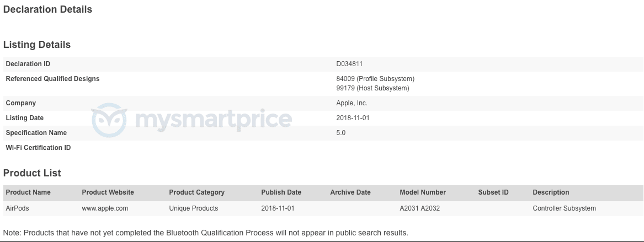The width and height of the screenshot is (644, 242).
Task: Click the Publish Date column header
Action: click(x=281, y=192)
